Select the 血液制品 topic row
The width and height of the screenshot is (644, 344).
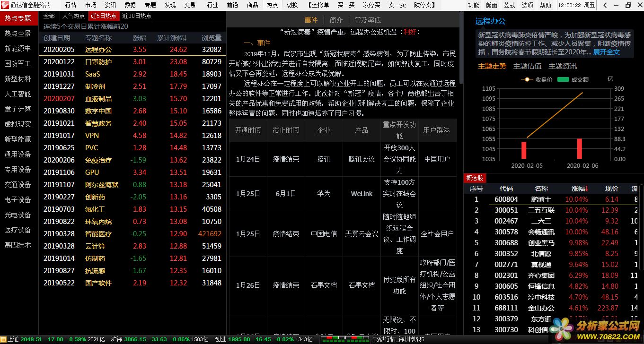132,99
